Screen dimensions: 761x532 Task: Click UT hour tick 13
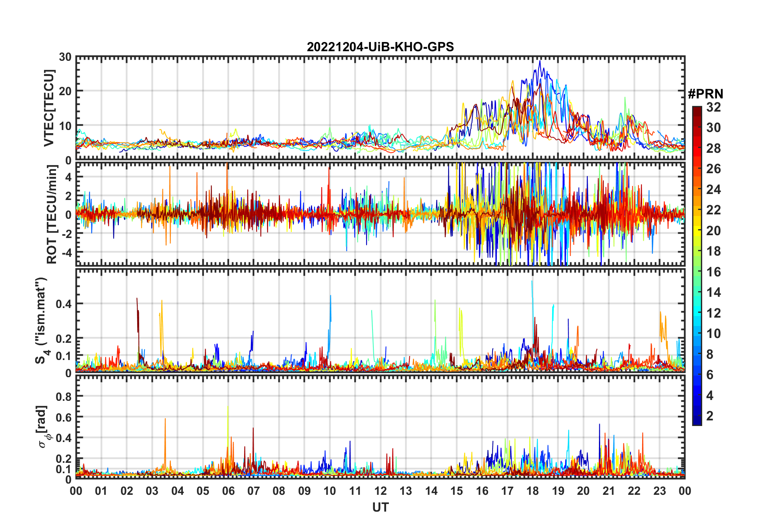[406, 491]
